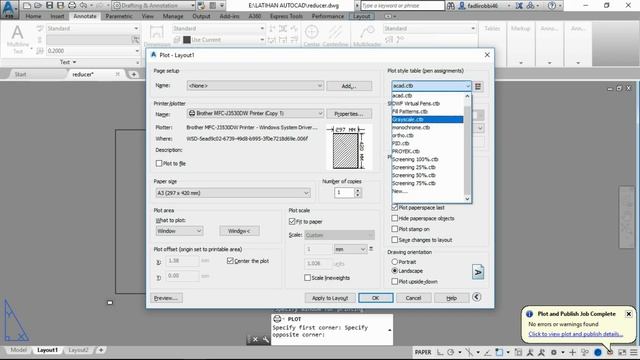Click the binoculars search icon beside the keyword box

point(451,6)
